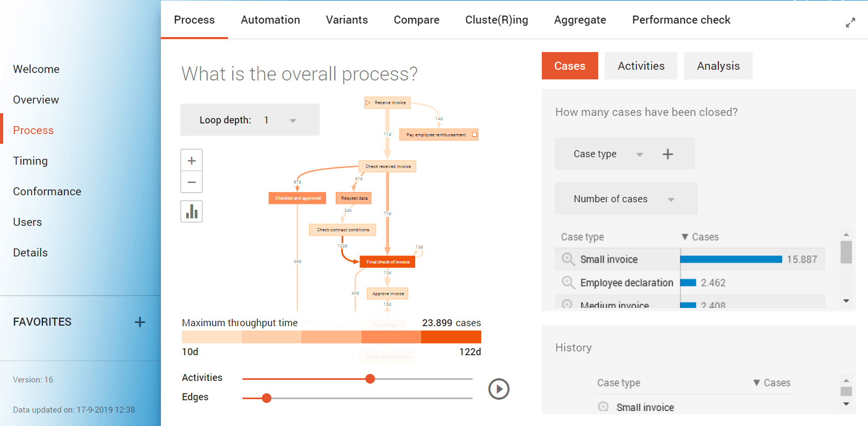This screenshot has height=426, width=868.
Task: Select the Activities button
Action: (x=641, y=66)
